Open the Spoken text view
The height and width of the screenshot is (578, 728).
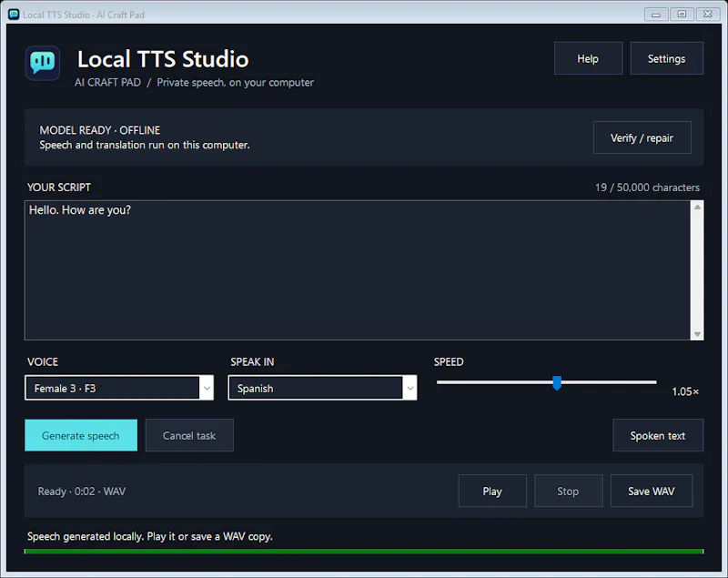(x=657, y=435)
